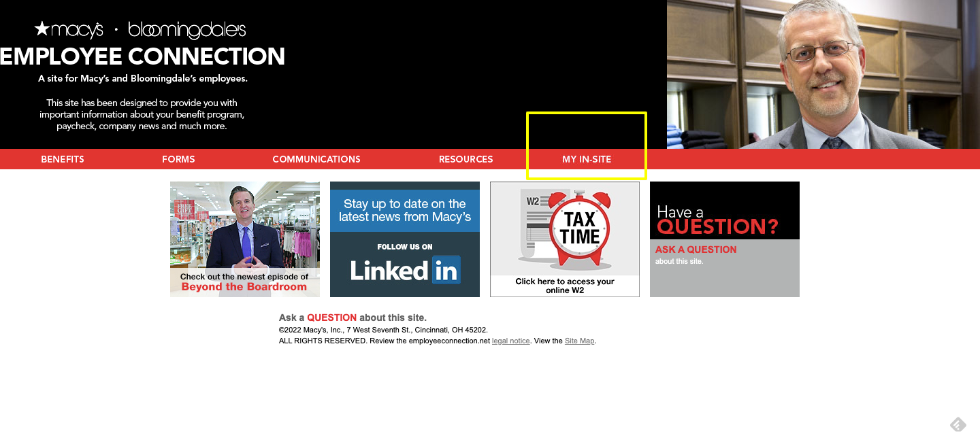Click 'Click here to access your online W2'

(565, 286)
